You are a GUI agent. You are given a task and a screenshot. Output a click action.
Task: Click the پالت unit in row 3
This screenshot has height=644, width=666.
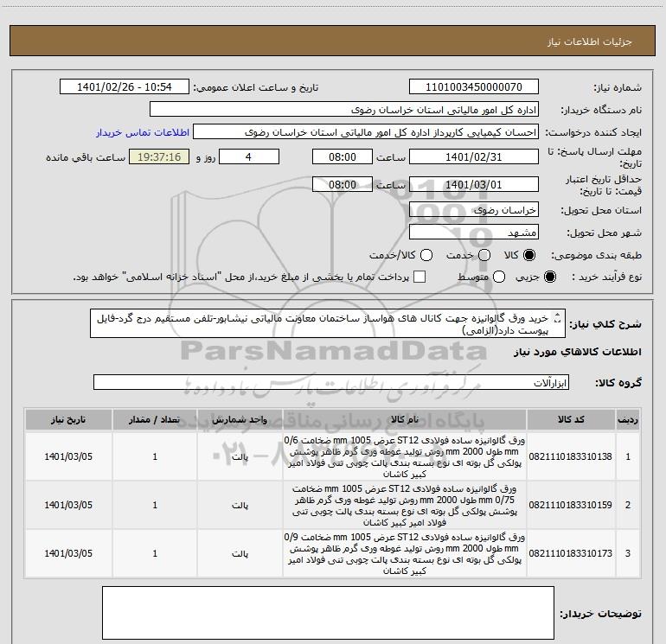[240, 554]
